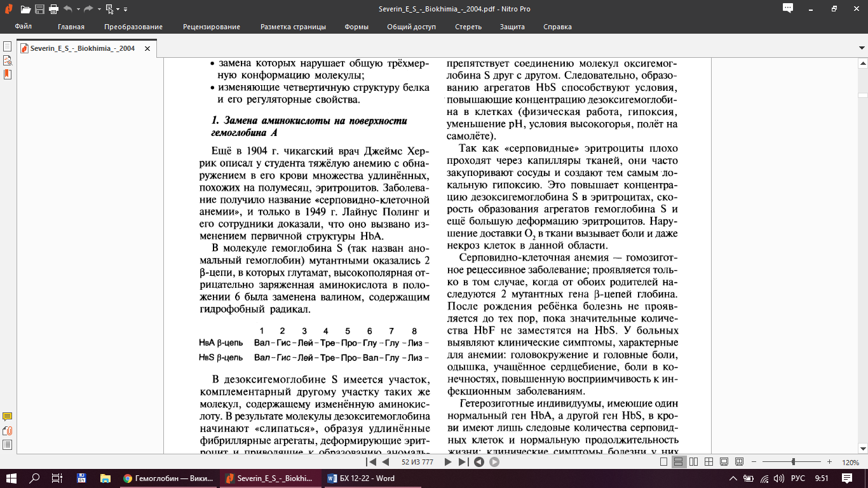Open the Customize Quick Access Toolbar menu

(126, 10)
